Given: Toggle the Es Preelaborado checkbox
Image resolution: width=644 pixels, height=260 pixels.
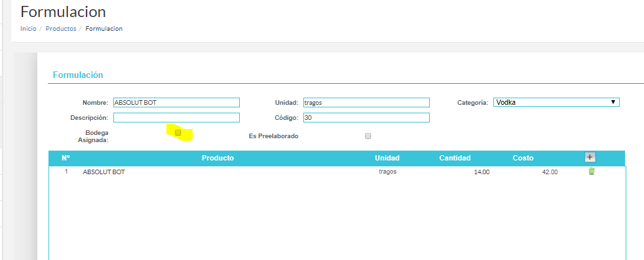Looking at the screenshot, I should (368, 136).
